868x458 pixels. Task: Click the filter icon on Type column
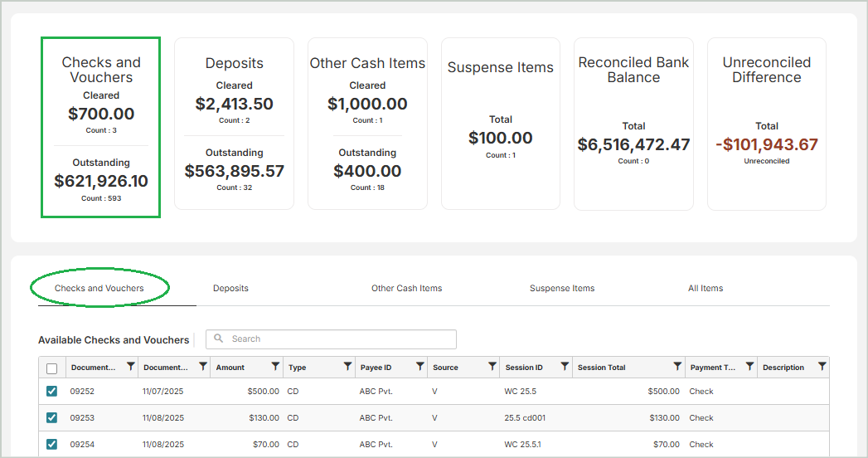tap(347, 367)
